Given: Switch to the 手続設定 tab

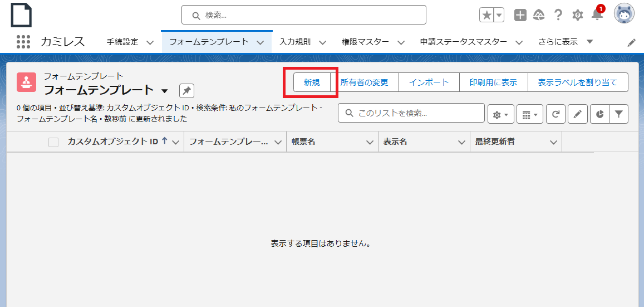Looking at the screenshot, I should [122, 42].
